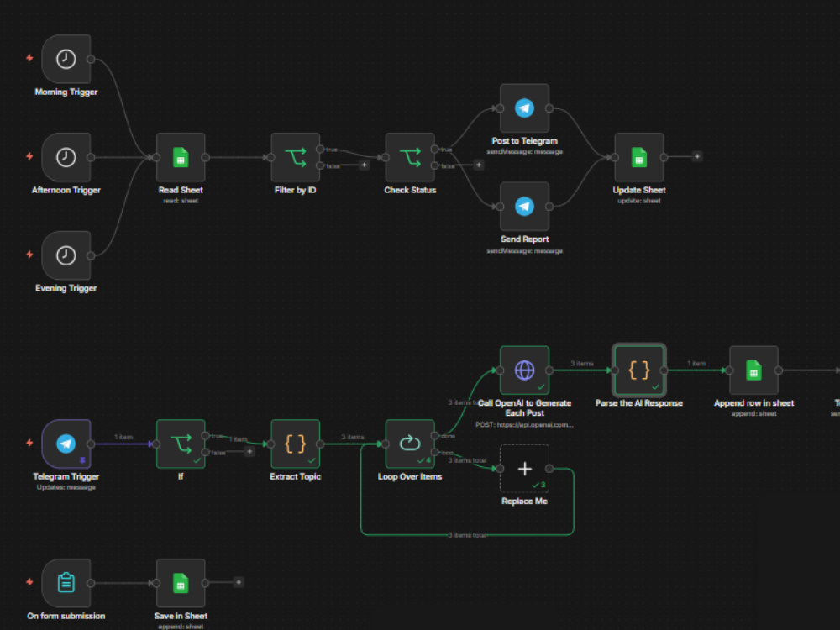
Task: Click lightning bolt beside On form submission
Action: click(30, 582)
